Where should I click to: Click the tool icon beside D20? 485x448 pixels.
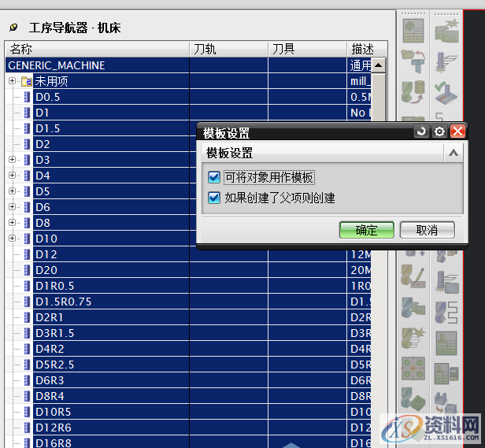point(28,270)
